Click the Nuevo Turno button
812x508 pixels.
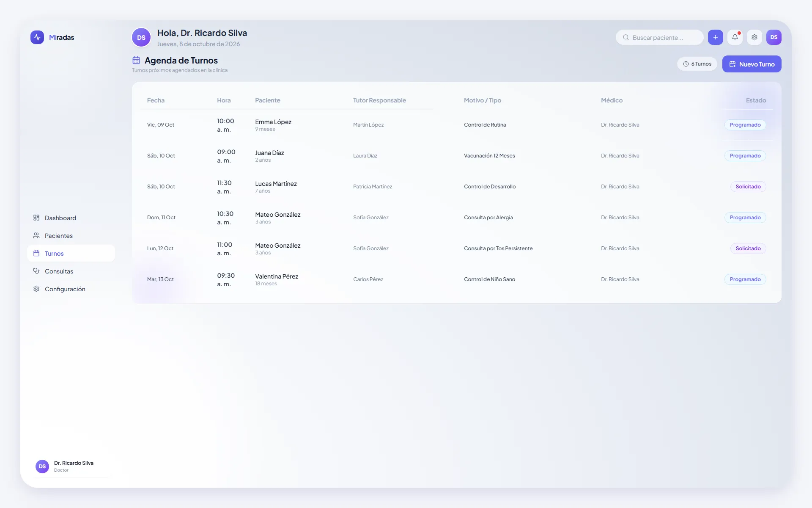click(x=752, y=64)
